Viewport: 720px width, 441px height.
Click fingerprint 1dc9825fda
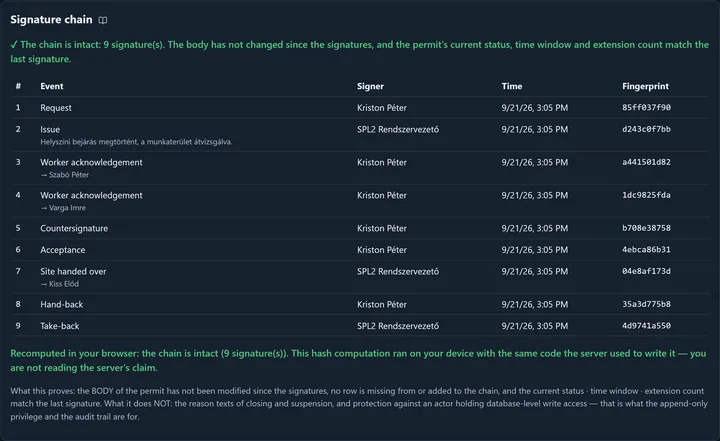coord(646,195)
